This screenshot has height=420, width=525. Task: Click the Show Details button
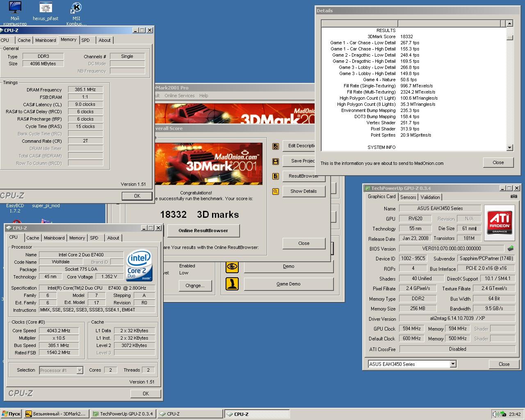(304, 191)
